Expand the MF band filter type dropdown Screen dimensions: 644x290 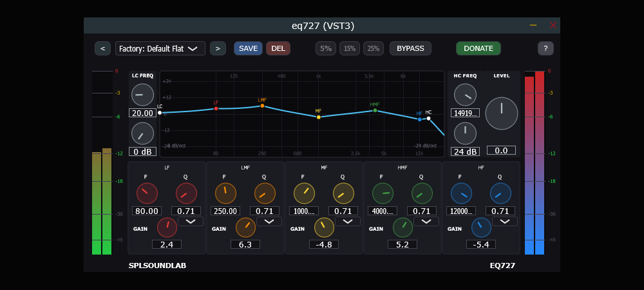(x=348, y=222)
